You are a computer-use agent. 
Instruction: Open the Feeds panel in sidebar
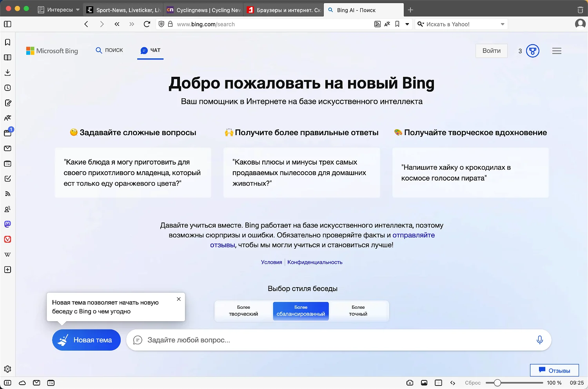(7, 194)
